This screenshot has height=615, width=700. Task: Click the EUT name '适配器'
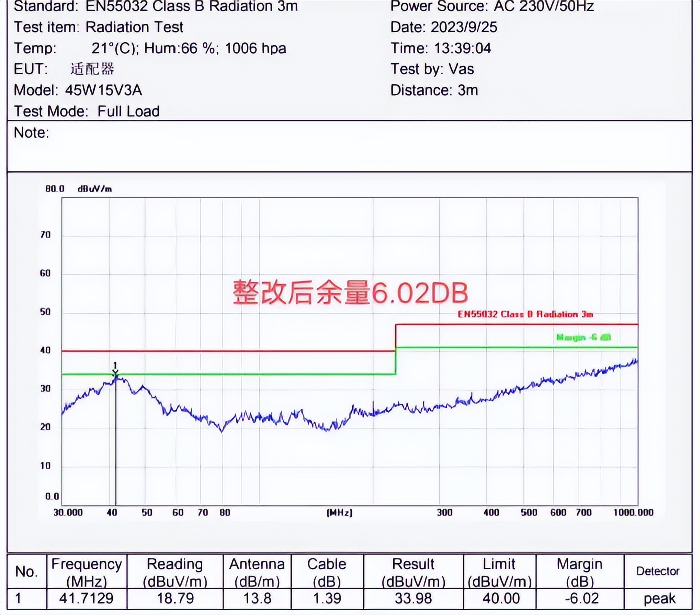pos(92,69)
